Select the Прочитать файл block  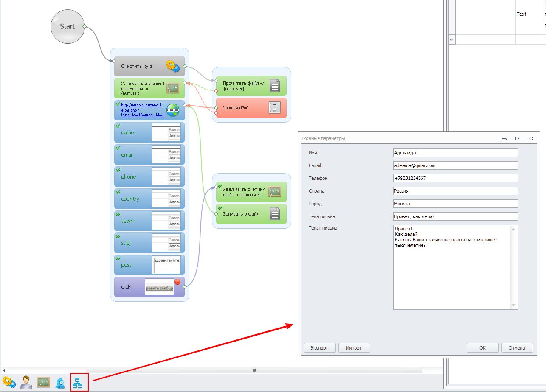pos(251,86)
